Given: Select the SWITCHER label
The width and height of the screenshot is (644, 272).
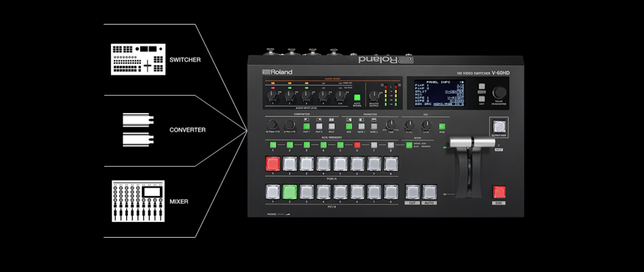Looking at the screenshot, I should click(x=185, y=60).
